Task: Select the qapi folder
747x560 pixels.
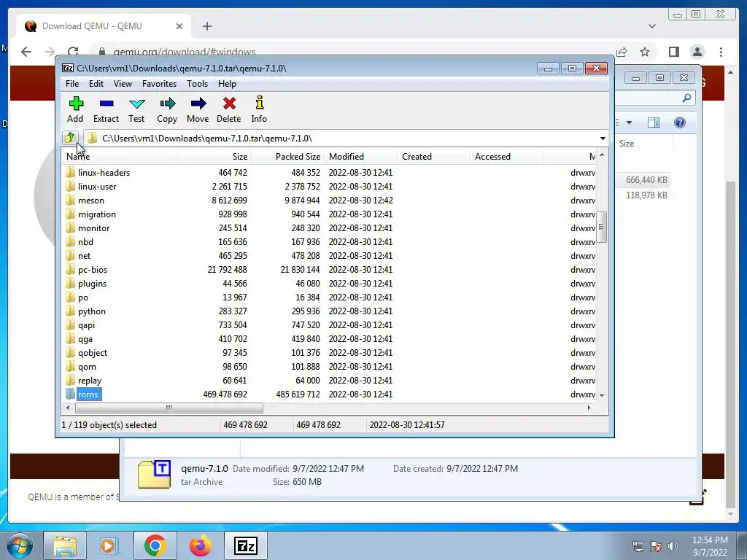Action: (x=87, y=325)
